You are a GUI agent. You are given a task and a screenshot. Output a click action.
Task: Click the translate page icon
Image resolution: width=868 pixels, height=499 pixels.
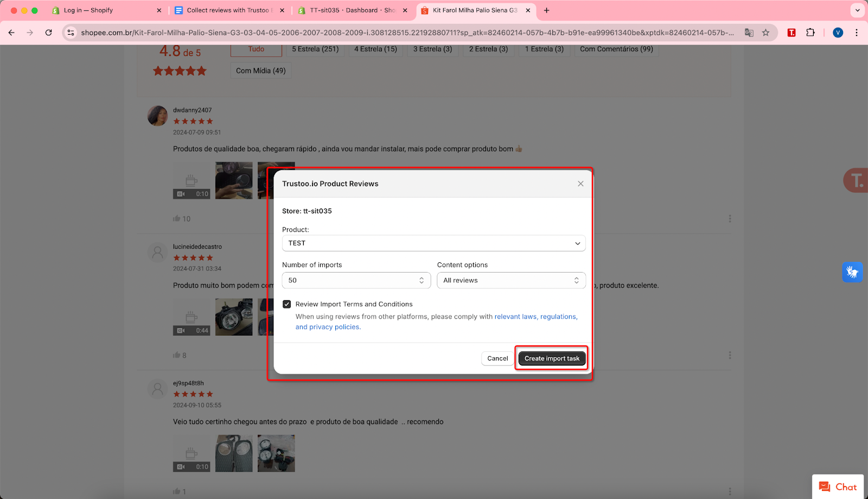click(749, 33)
